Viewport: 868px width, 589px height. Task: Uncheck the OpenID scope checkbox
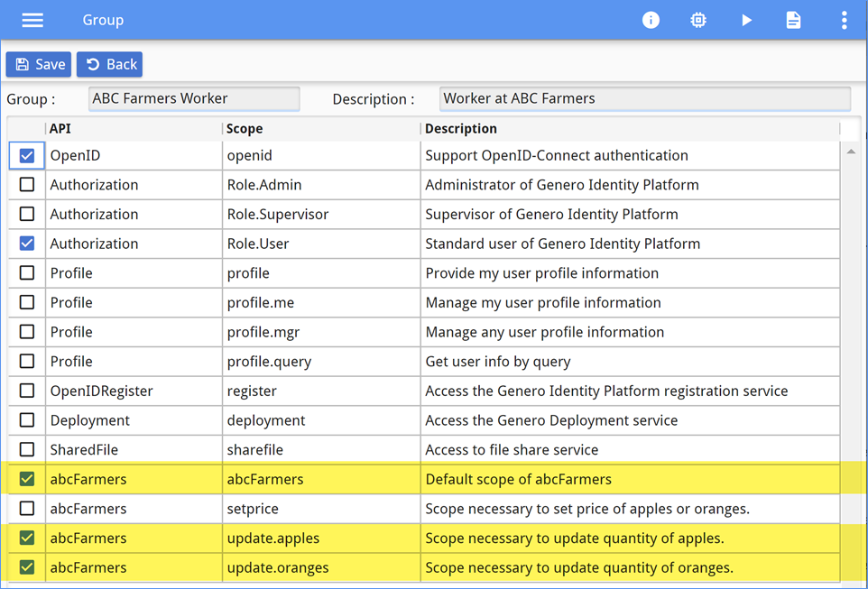point(26,154)
